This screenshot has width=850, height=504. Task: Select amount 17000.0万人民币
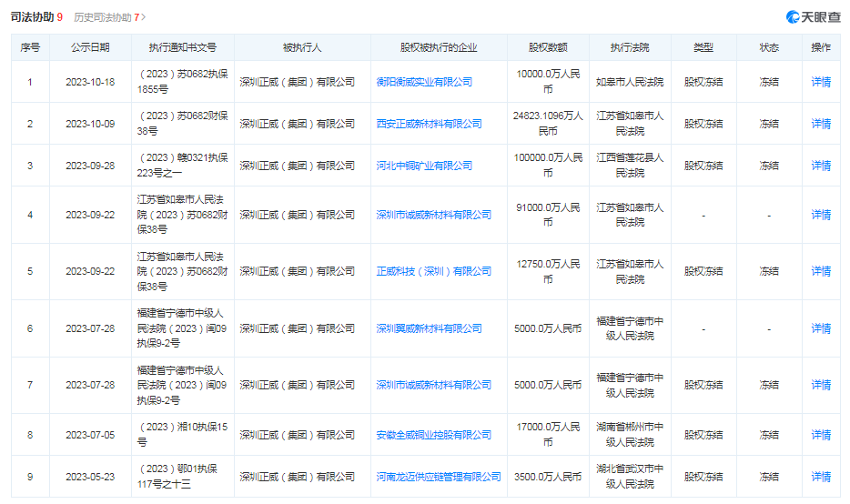coord(548,434)
